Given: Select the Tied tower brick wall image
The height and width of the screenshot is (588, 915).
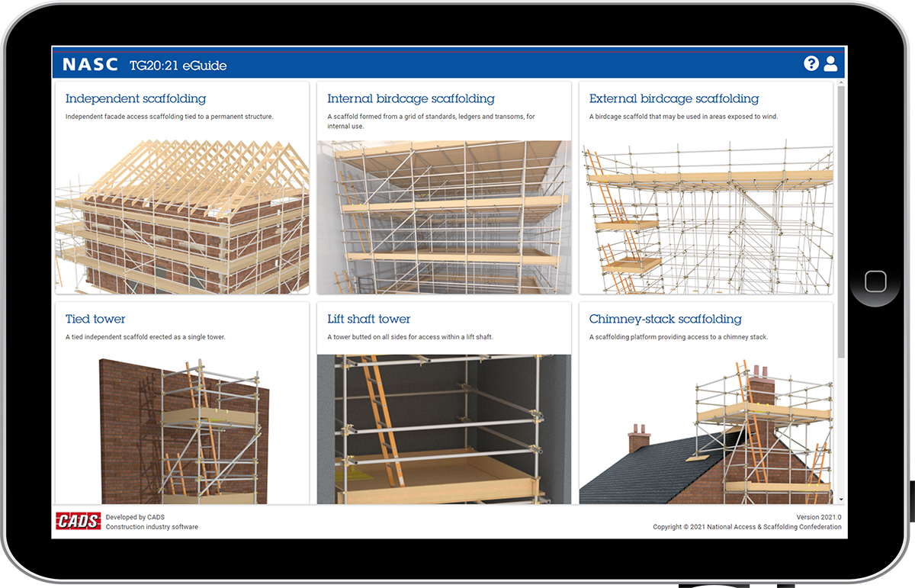Looking at the screenshot, I should point(182,429).
